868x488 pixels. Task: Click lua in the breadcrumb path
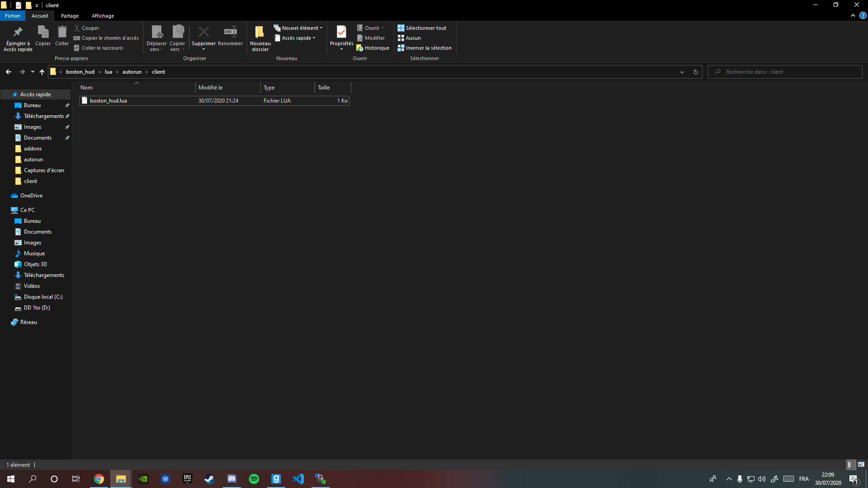(108, 72)
